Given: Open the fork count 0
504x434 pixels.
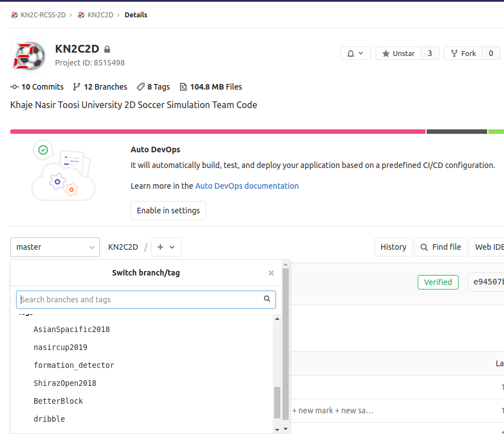Looking at the screenshot, I should 491,53.
